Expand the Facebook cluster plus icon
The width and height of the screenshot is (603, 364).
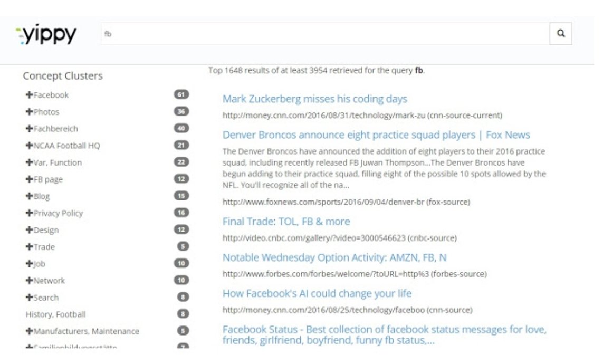pos(29,94)
